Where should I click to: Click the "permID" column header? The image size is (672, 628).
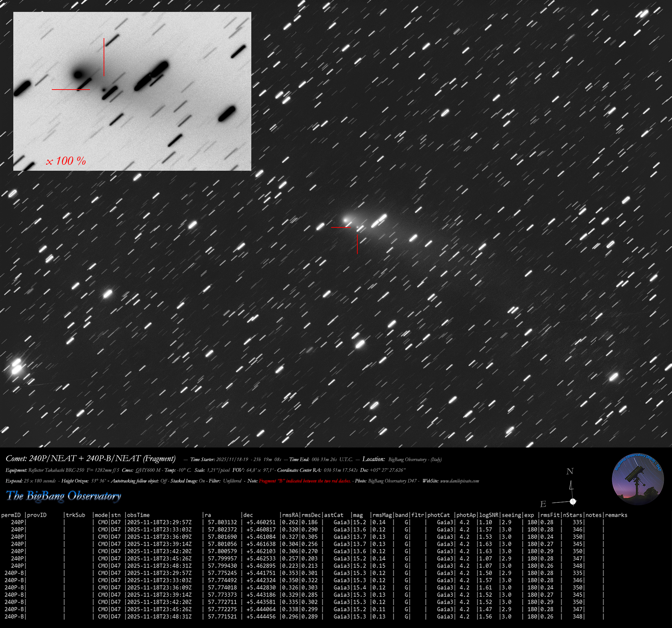(11, 515)
